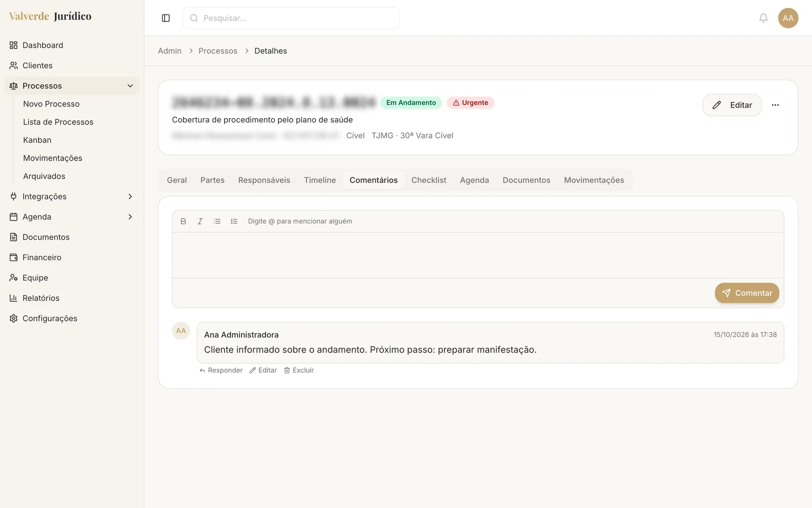Switch to the Responsáveis tab
This screenshot has height=508, width=812.
(x=264, y=180)
